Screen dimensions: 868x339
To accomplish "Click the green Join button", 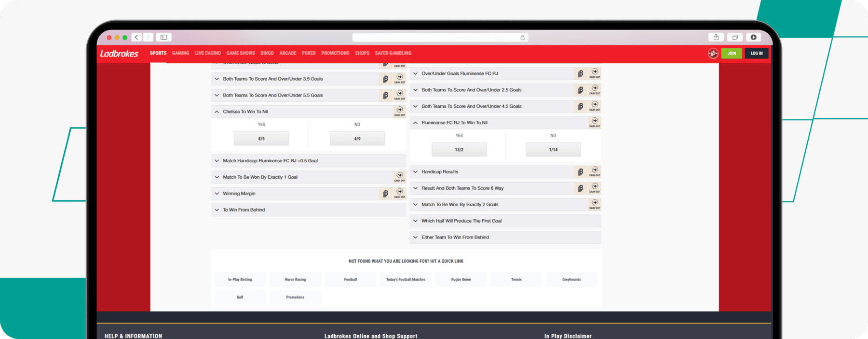I will pos(732,53).
